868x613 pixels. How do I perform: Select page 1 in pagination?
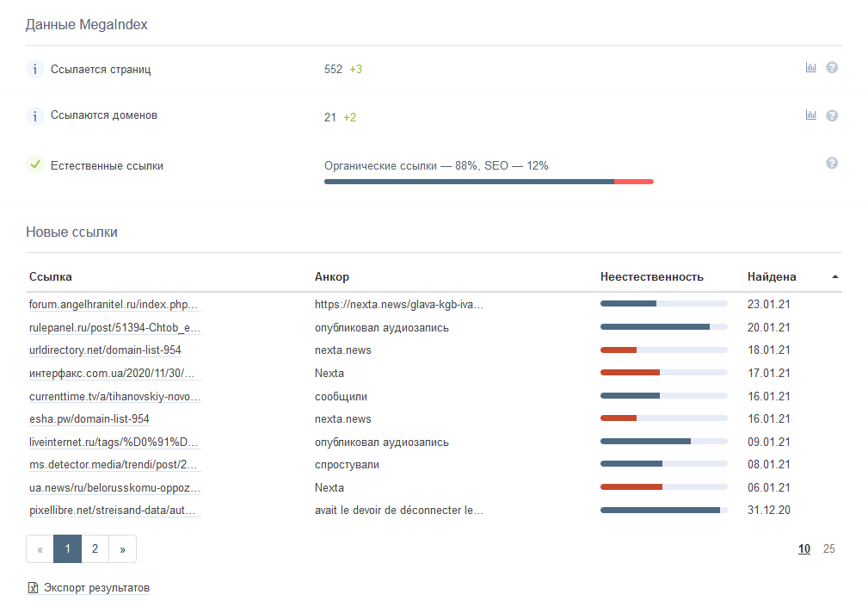[67, 549]
